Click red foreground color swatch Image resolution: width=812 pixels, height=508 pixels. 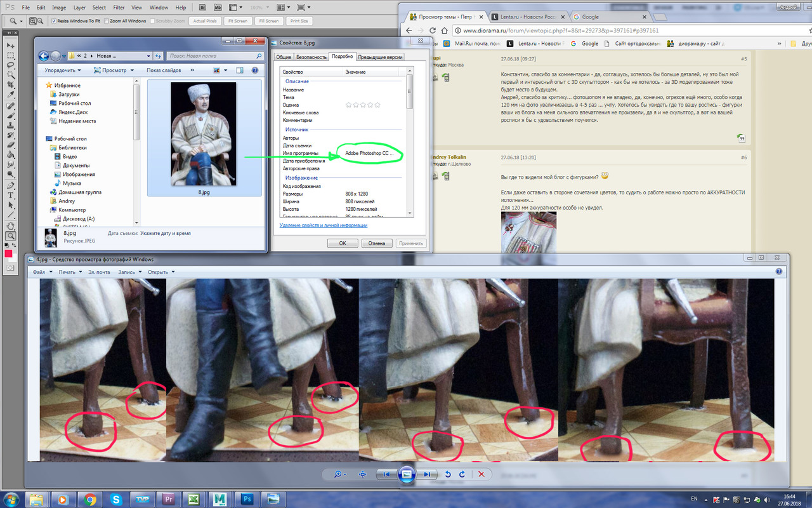pyautogui.click(x=8, y=253)
